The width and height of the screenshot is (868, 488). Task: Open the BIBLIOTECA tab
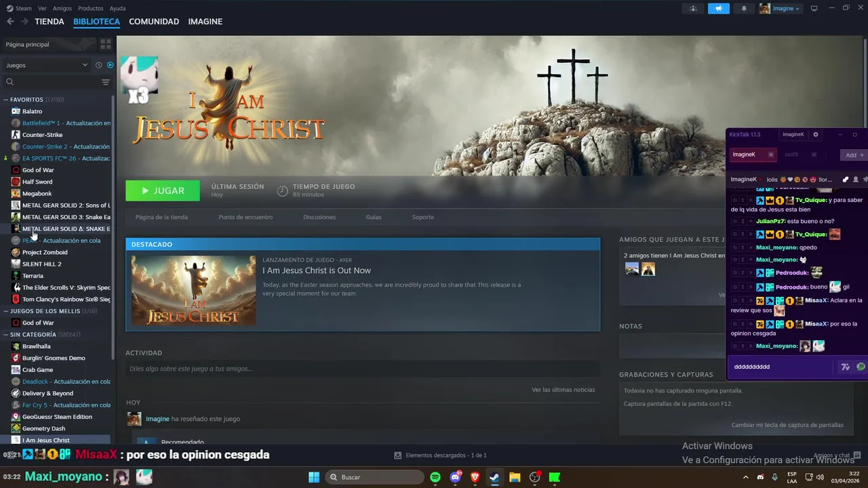pyautogui.click(x=96, y=22)
